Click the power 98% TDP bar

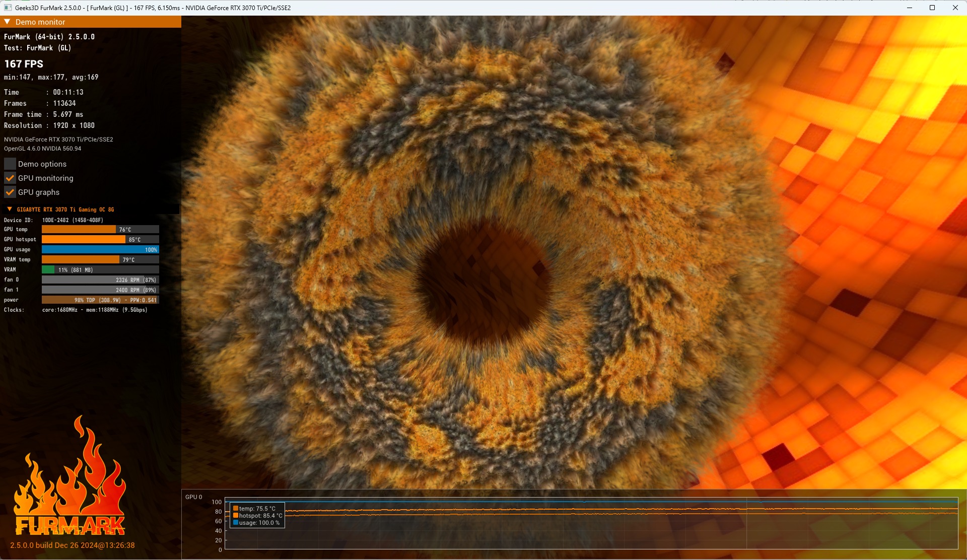pos(100,300)
